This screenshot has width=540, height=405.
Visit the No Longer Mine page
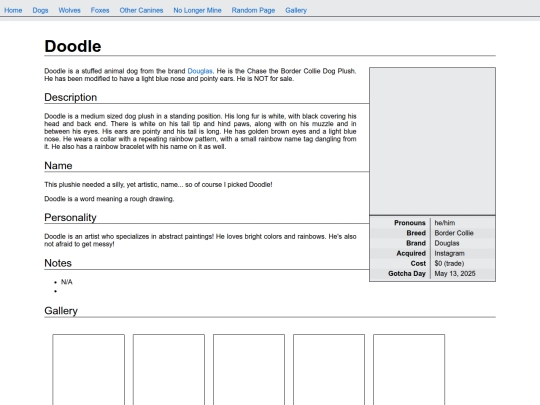(197, 10)
